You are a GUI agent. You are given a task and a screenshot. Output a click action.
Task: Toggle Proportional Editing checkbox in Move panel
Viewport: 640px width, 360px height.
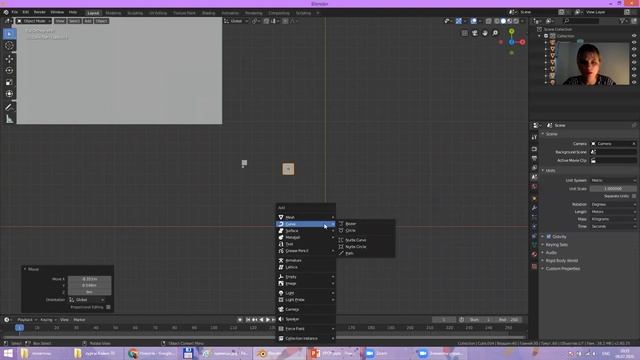pos(108,307)
